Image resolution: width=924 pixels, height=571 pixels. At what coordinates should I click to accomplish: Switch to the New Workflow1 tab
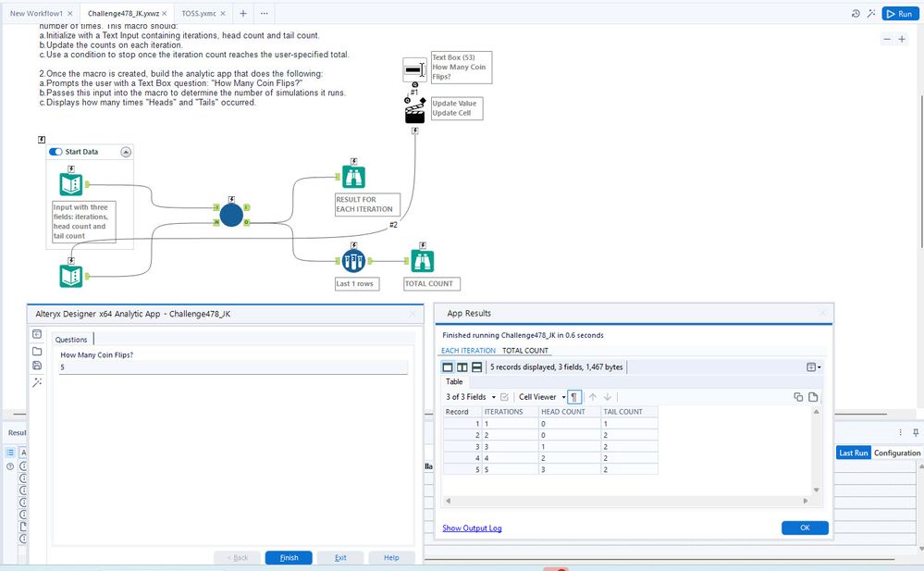36,13
